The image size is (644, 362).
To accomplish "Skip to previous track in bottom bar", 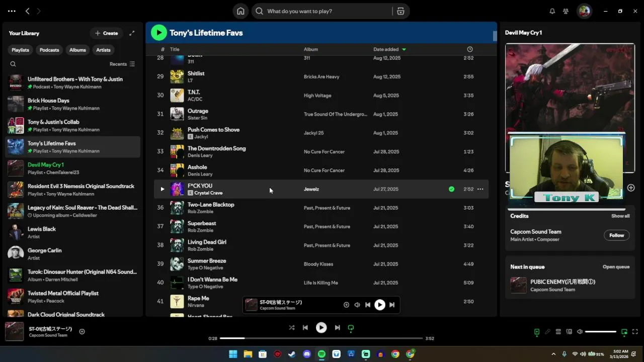I will point(305,328).
